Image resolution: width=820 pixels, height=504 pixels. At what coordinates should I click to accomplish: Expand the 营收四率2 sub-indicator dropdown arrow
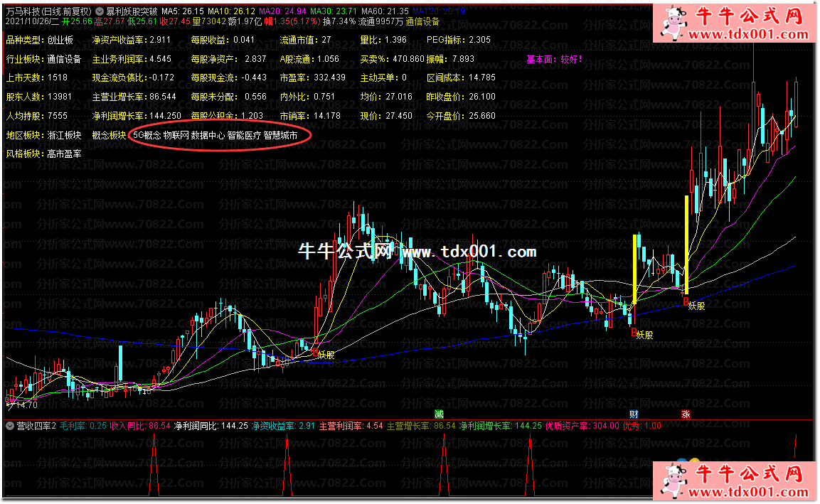coord(9,426)
